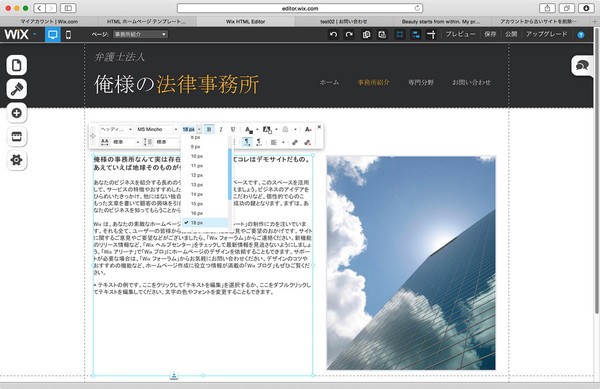Viewport: 600px width, 389px height.
Task: Click the Copy icon in top toolbar
Action: pyautogui.click(x=366, y=34)
